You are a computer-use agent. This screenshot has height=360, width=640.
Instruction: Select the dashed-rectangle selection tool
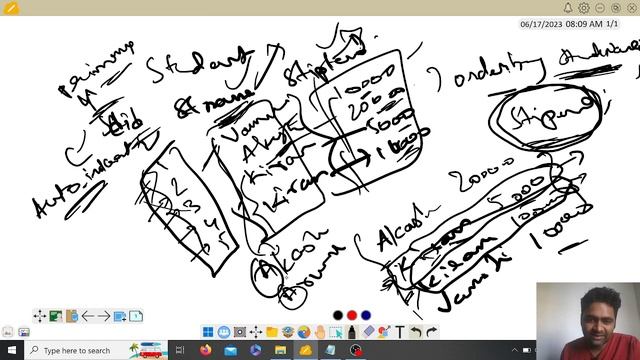click(336, 332)
